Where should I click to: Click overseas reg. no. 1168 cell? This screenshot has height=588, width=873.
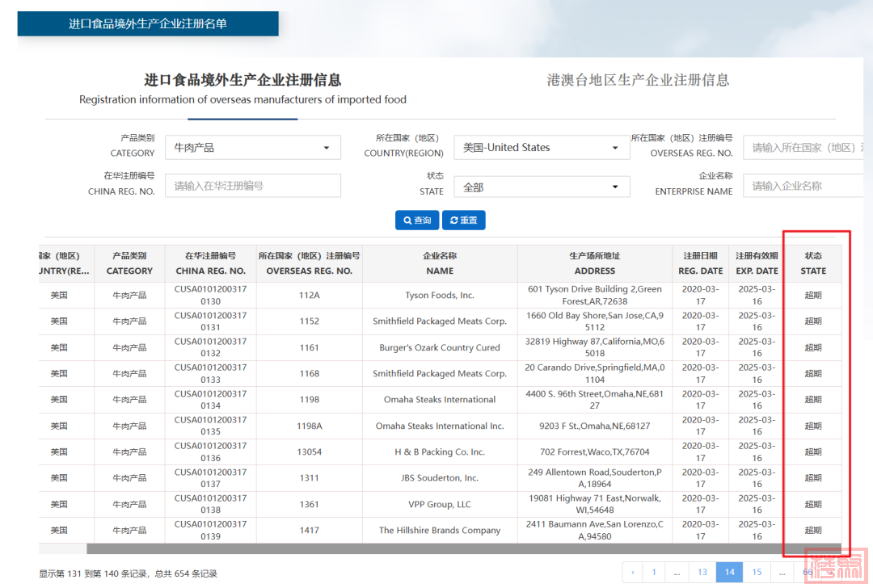coord(309,374)
